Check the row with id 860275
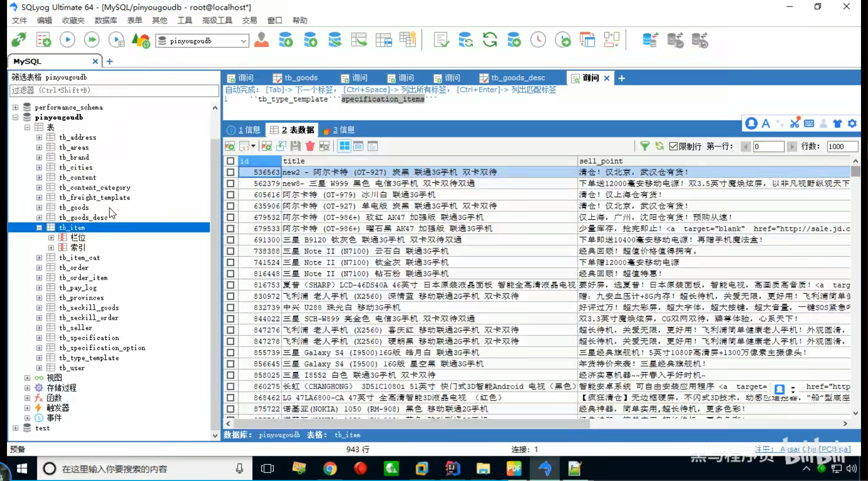The width and height of the screenshot is (868, 481). pos(230,386)
